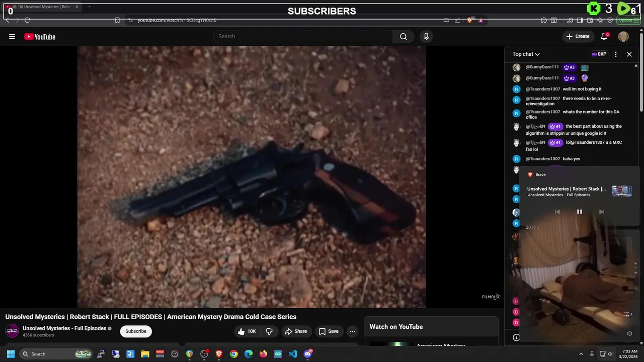Open media flyout settings gear
The width and height of the screenshot is (644, 362).
pos(629,333)
